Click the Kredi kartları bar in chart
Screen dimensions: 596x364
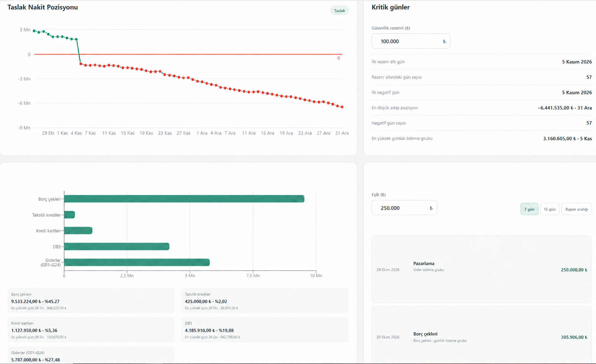coord(78,231)
